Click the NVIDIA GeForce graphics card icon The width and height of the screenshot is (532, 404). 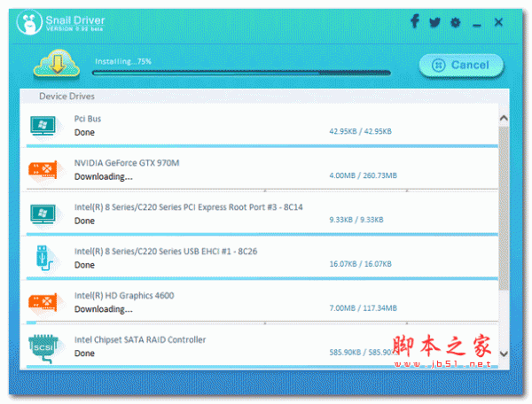point(43,169)
